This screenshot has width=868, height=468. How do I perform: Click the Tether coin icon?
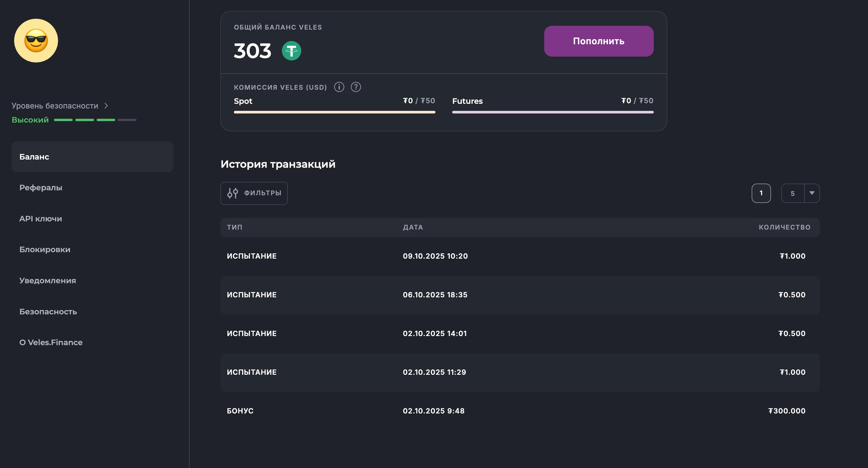(x=291, y=51)
